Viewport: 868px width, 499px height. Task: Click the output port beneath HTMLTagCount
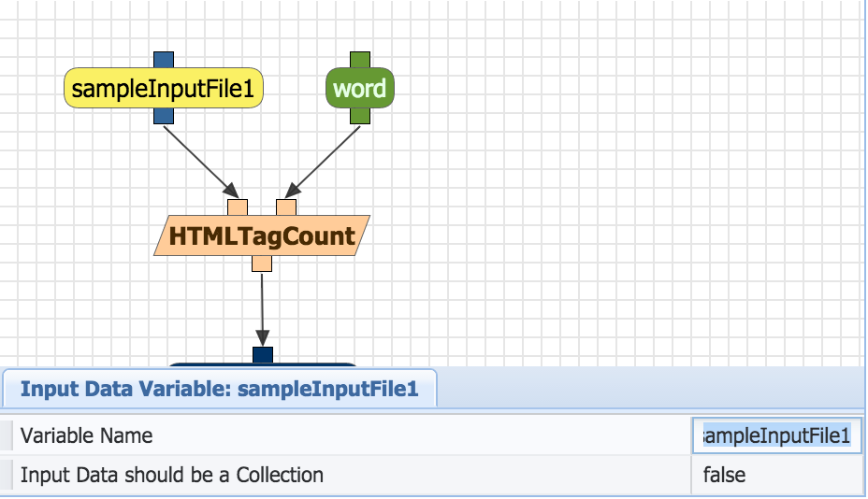click(x=262, y=264)
